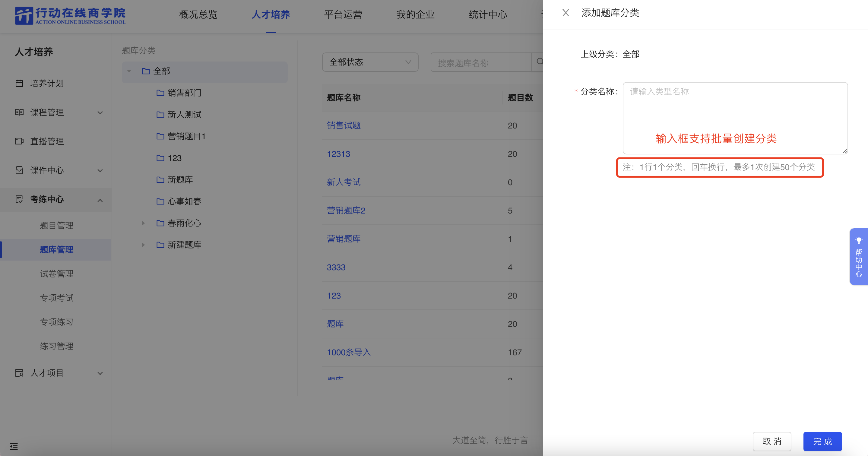Open 专项考试 submenu item
The image size is (868, 456).
point(57,298)
